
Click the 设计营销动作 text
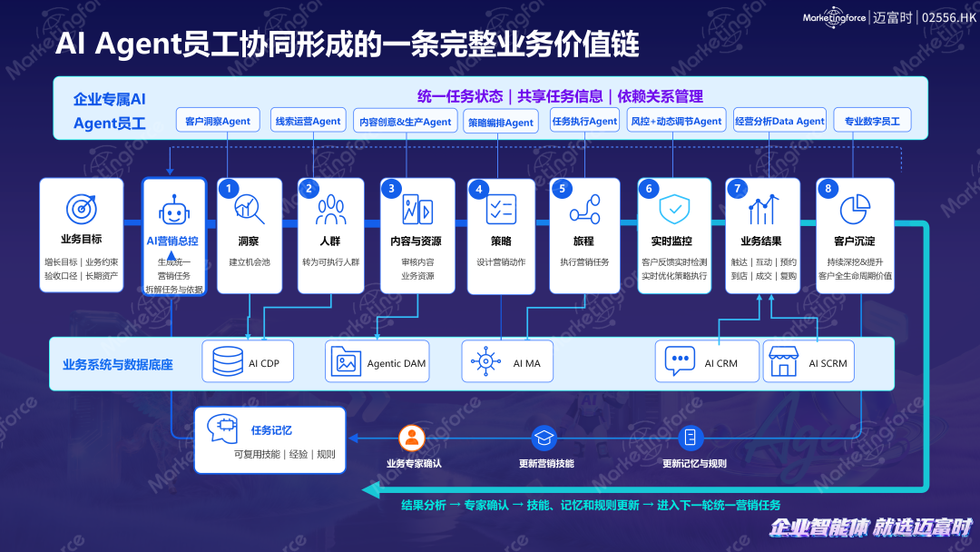501,262
